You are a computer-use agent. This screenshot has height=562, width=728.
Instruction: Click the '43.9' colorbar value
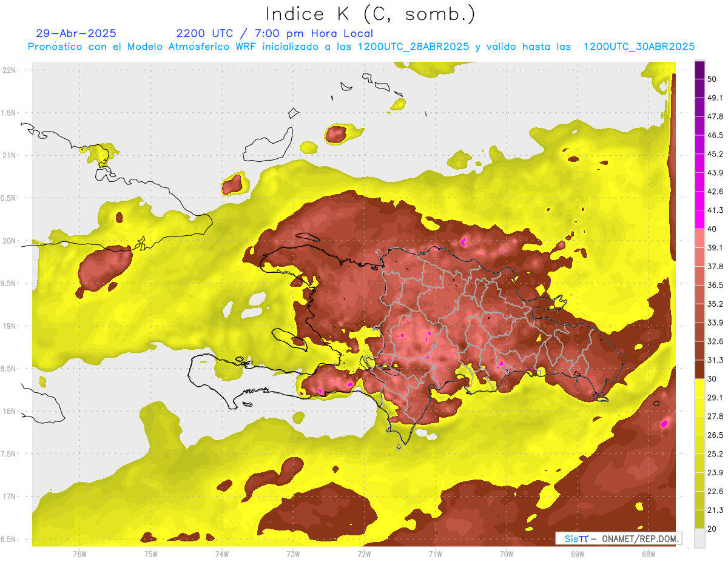[x=715, y=173]
